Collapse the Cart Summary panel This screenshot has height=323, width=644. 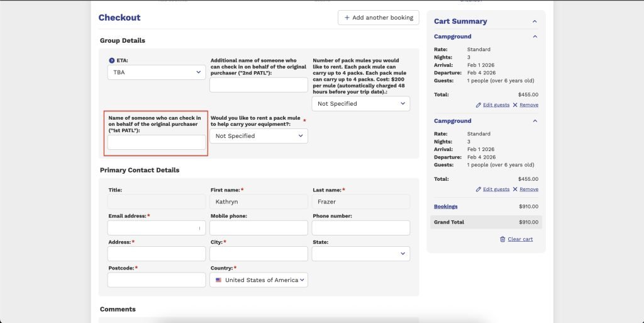pyautogui.click(x=535, y=21)
